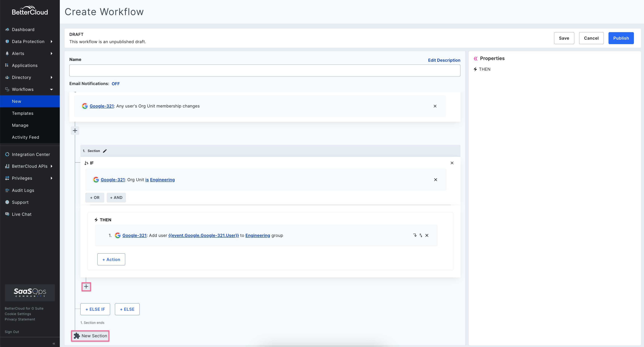This screenshot has width=644, height=347.
Task: Open the Edit Description link
Action: 444,60
